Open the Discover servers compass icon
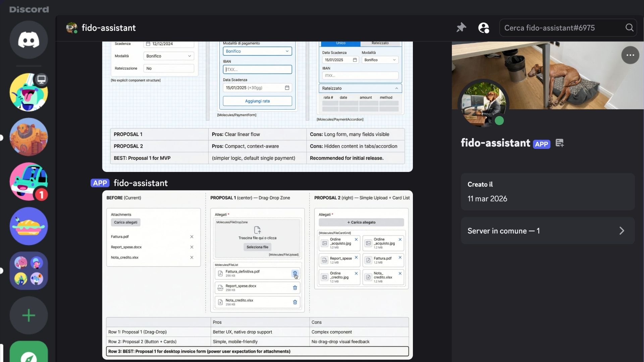The image size is (644, 362). coord(29,355)
